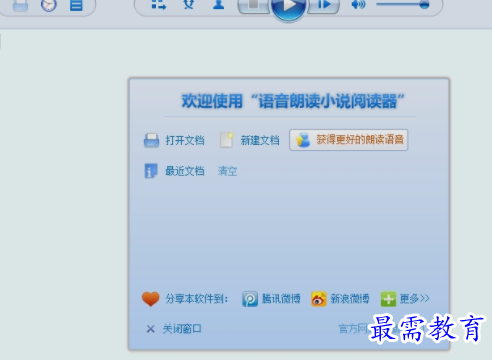Create a new document via 新建文档 text
This screenshot has height=360, width=492.
[x=260, y=140]
